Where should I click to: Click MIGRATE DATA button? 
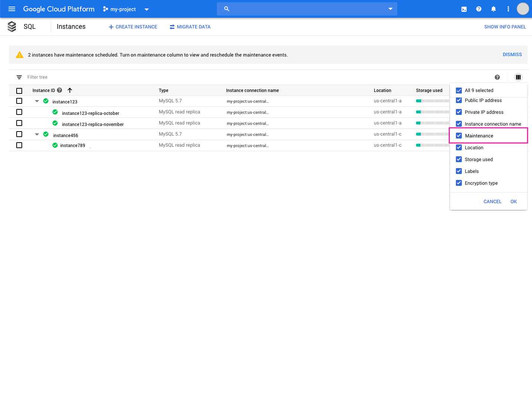[190, 27]
